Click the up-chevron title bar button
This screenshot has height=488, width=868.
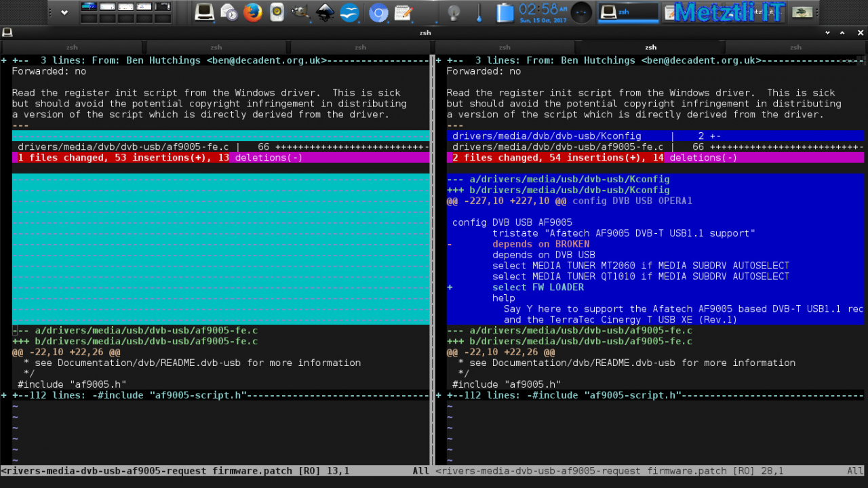pos(842,32)
